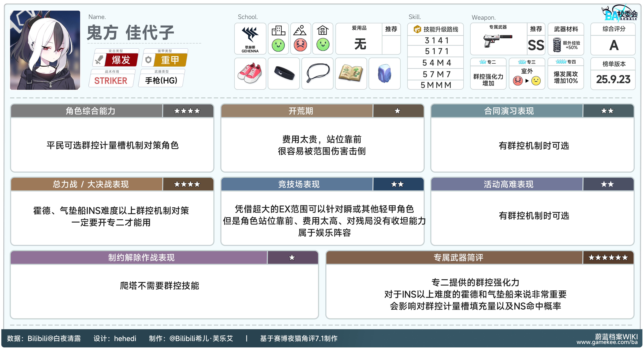
Task: Open the www.gamekee.com/ba link
Action: 607,342
